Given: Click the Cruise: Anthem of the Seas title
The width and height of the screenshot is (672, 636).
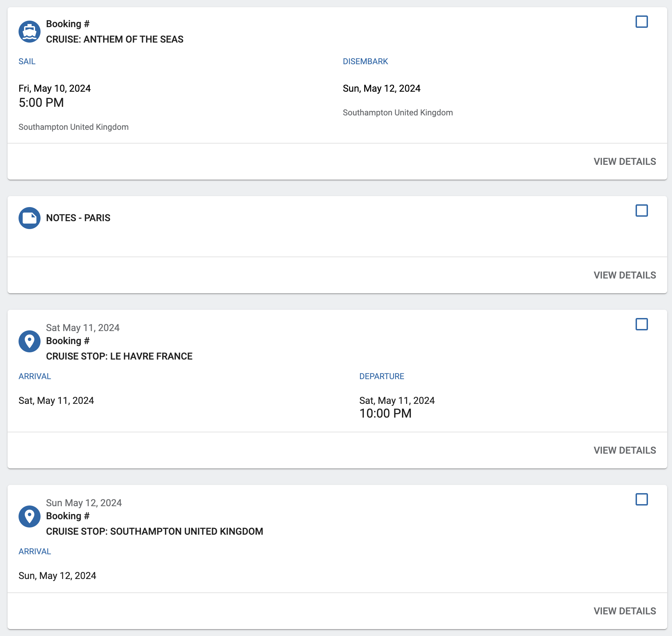Looking at the screenshot, I should pyautogui.click(x=115, y=39).
